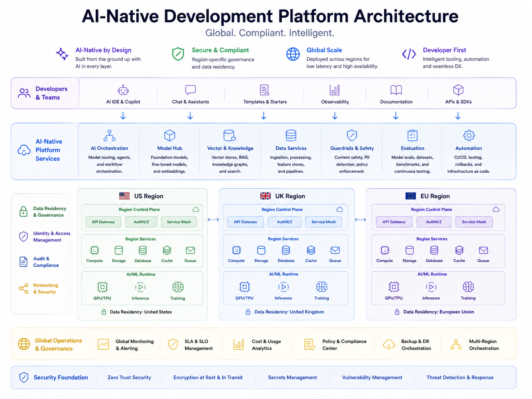Image resolution: width=532 pixels, height=399 pixels.
Task: Click the Security Foundation shield icon
Action: point(24,377)
